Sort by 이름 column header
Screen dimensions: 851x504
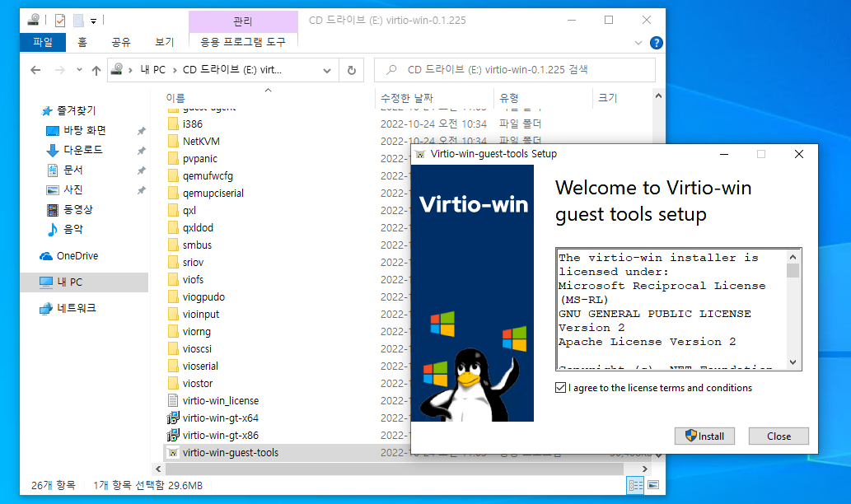pos(175,98)
